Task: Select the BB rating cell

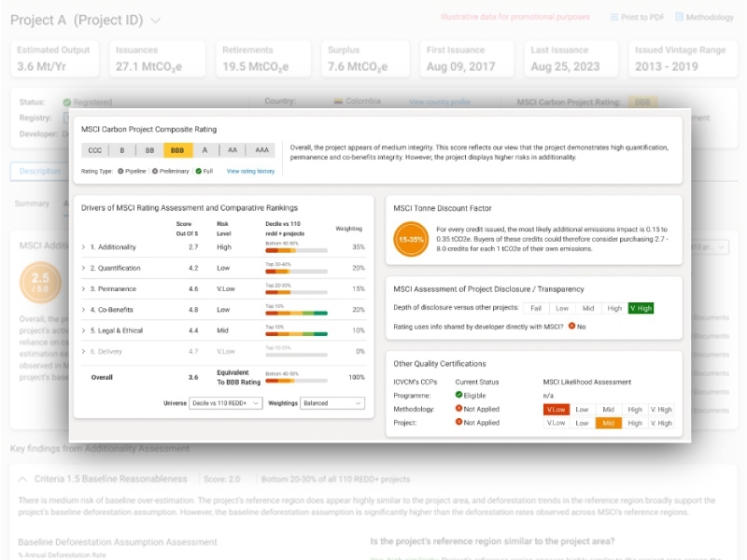Action: [x=149, y=150]
